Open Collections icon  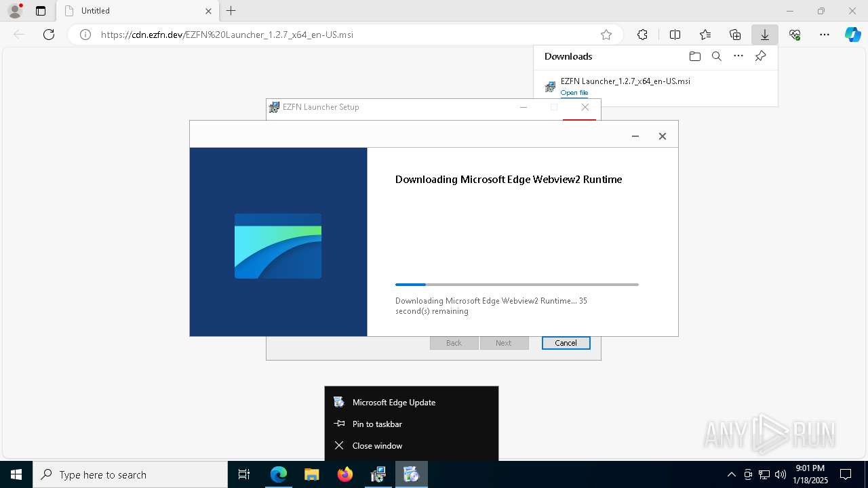[735, 35]
